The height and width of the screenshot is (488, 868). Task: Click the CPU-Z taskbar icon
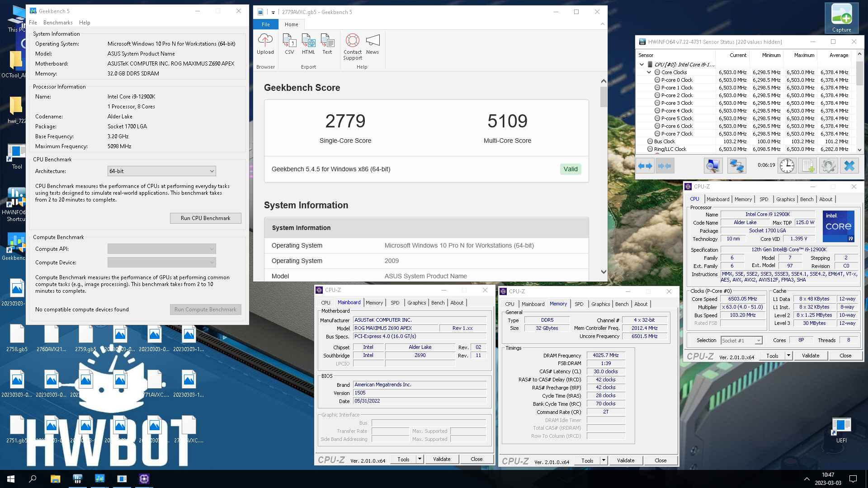tap(144, 479)
